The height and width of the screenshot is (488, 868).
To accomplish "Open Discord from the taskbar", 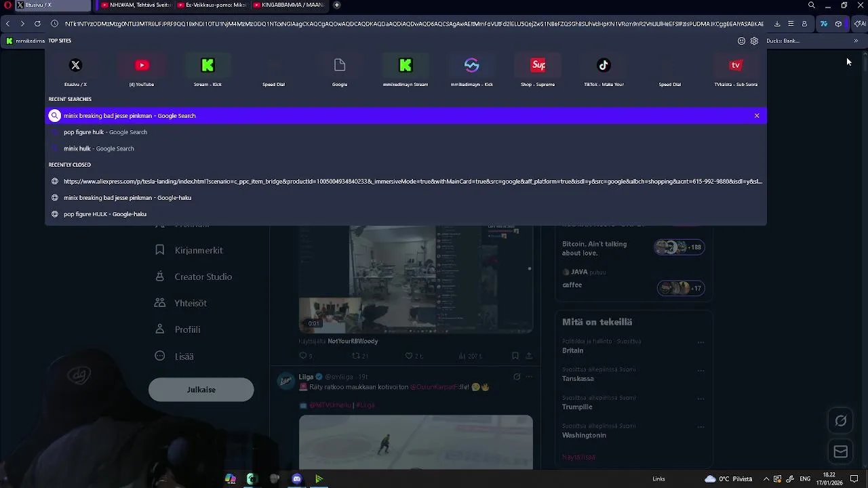I will click(x=296, y=479).
